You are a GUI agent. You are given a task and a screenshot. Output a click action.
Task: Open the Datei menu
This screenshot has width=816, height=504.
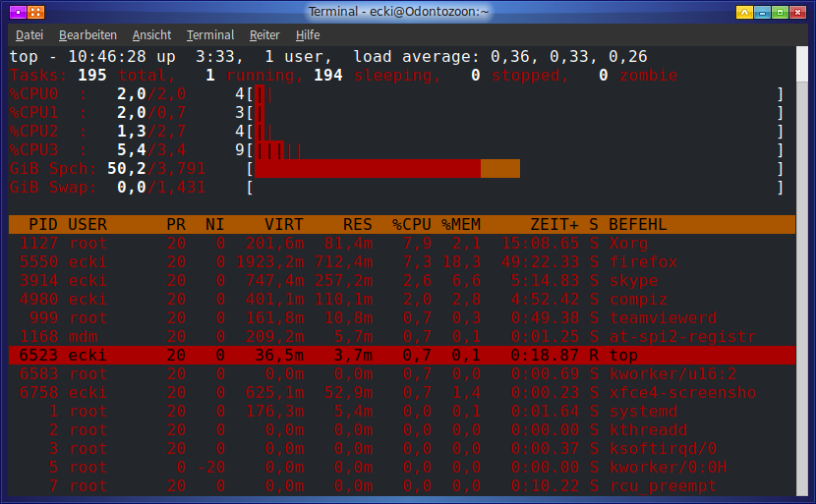(29, 34)
